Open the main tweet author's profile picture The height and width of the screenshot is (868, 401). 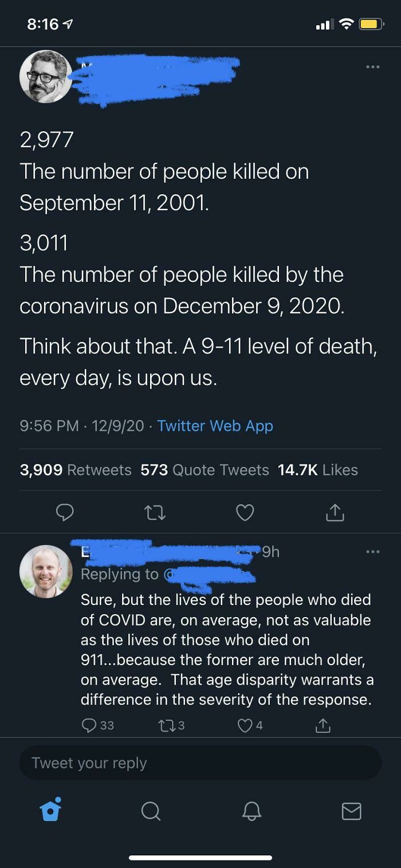point(46,76)
